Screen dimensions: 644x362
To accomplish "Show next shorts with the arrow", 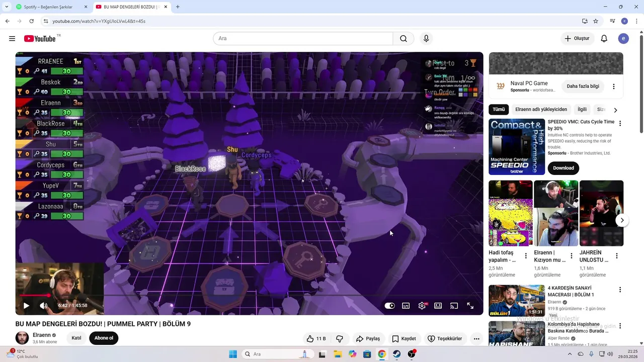I will 622,220.
